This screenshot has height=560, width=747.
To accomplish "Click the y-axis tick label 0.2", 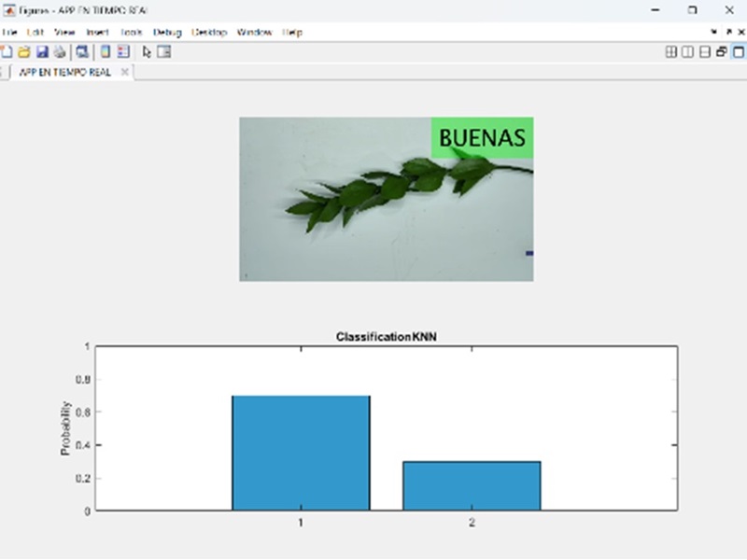I will point(82,478).
